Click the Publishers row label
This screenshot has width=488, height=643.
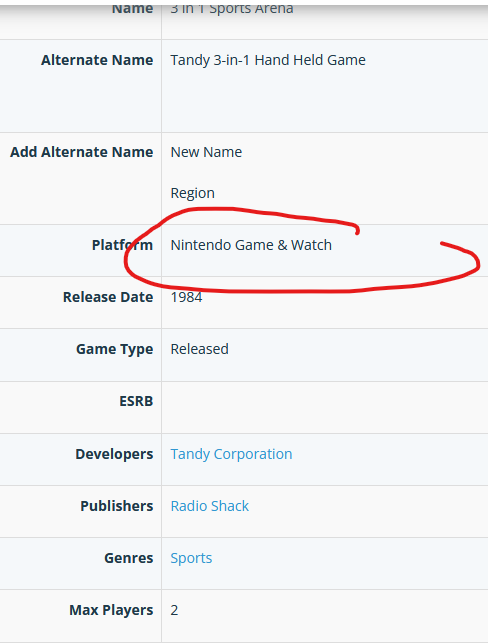coord(116,506)
